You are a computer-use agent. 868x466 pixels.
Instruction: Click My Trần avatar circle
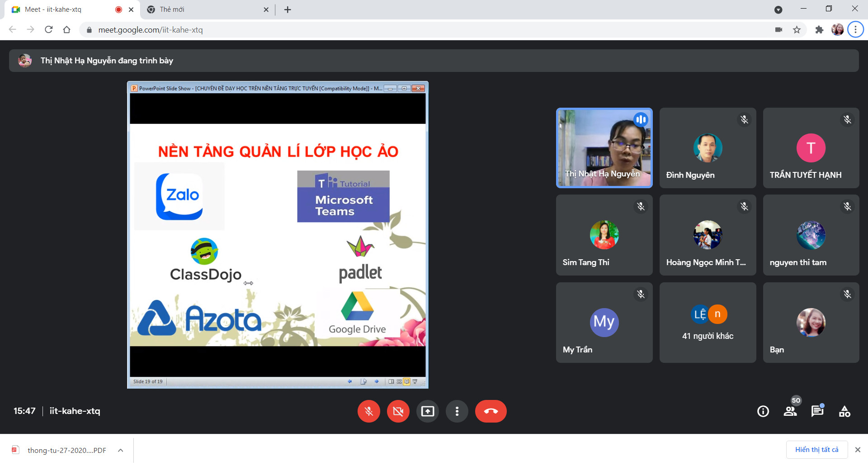pyautogui.click(x=604, y=323)
